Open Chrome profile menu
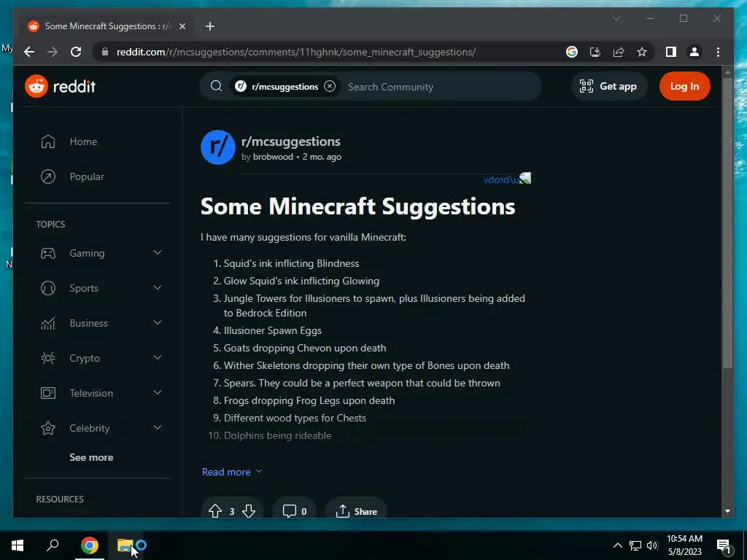The image size is (747, 560). (x=694, y=52)
